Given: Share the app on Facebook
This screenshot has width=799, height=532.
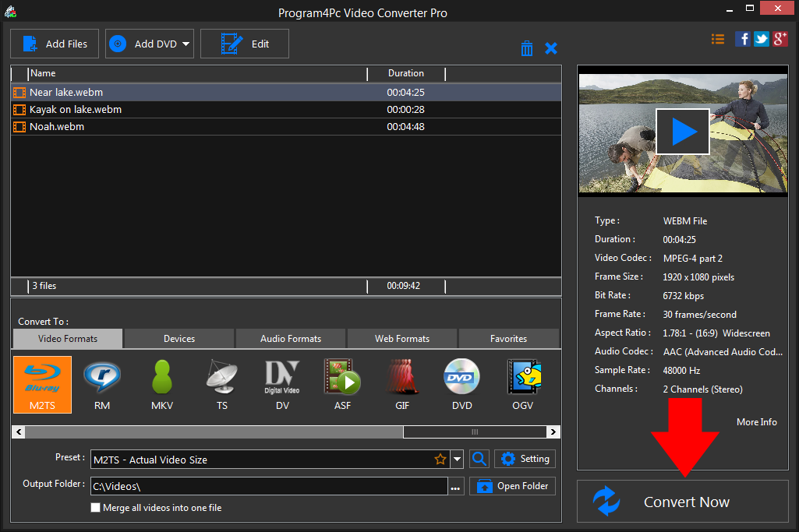Looking at the screenshot, I should tap(742, 38).
